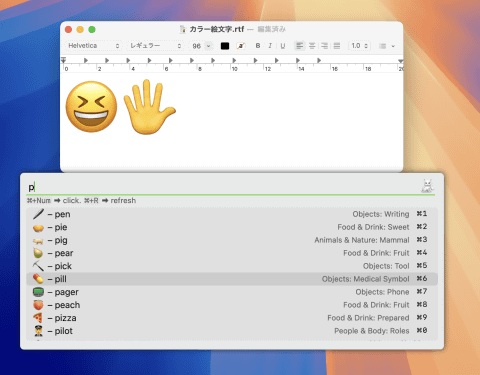The width and height of the screenshot is (480, 375).
Task: Expand the font size 96 dropdown
Action: pyautogui.click(x=208, y=46)
